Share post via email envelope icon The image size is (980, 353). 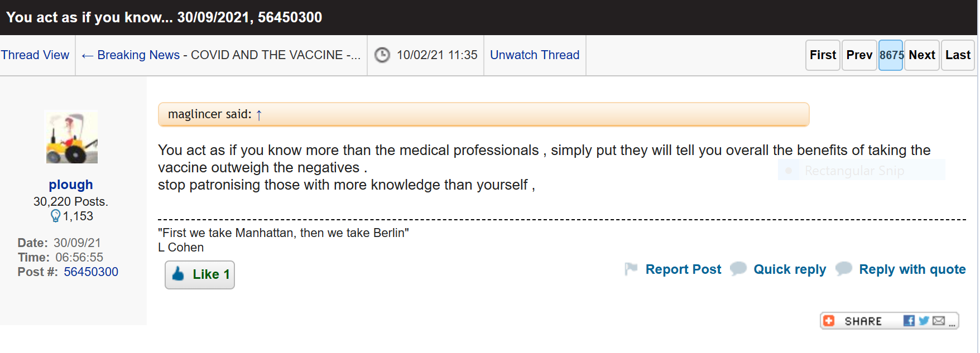coord(939,321)
